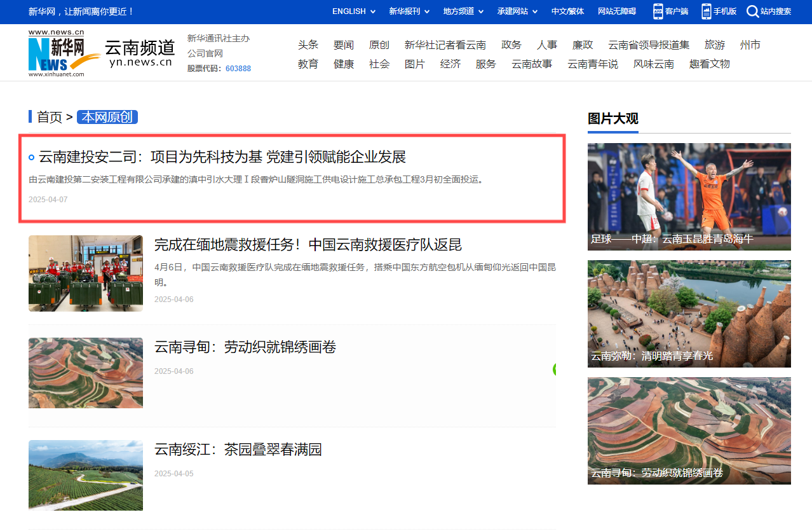Viewport: 812px width, 531px height.
Task: Open the 教育 navigation item
Action: point(308,64)
